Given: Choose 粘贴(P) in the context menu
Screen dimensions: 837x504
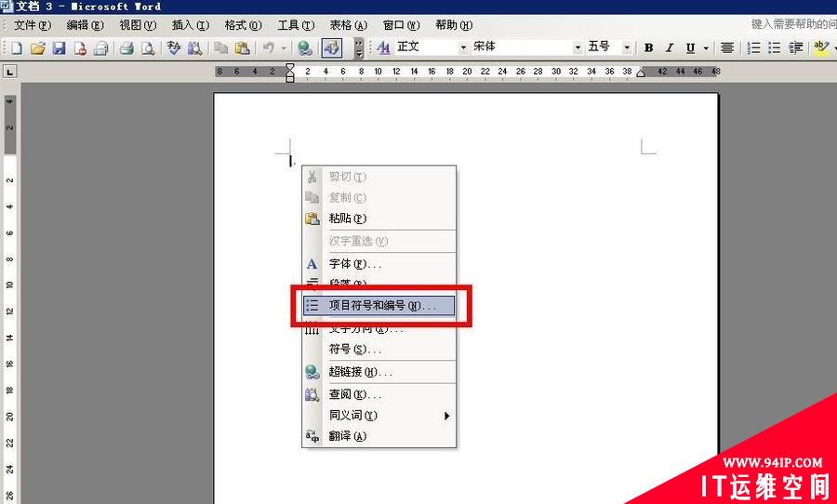Looking at the screenshot, I should coord(379,219).
